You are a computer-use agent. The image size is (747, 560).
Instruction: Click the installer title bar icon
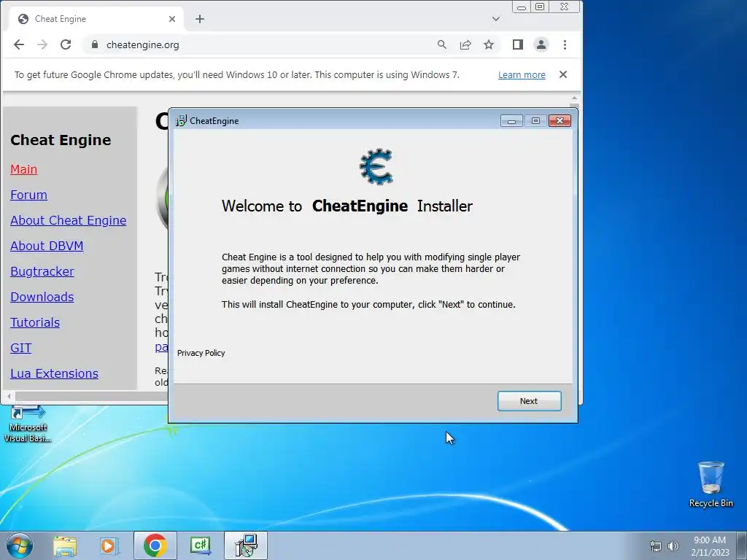point(181,121)
